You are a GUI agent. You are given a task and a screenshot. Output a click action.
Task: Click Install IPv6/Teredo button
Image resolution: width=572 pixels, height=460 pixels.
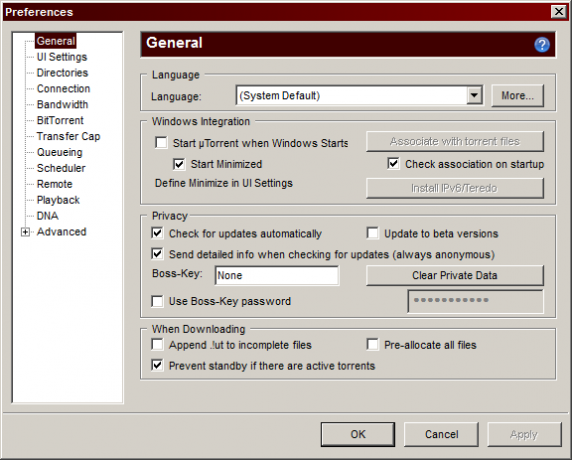(x=455, y=188)
